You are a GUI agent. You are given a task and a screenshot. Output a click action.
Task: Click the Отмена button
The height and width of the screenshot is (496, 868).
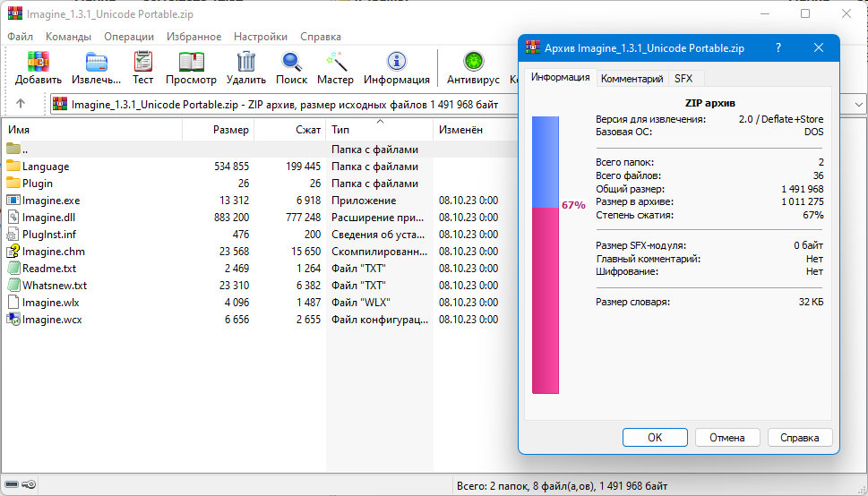tap(727, 437)
